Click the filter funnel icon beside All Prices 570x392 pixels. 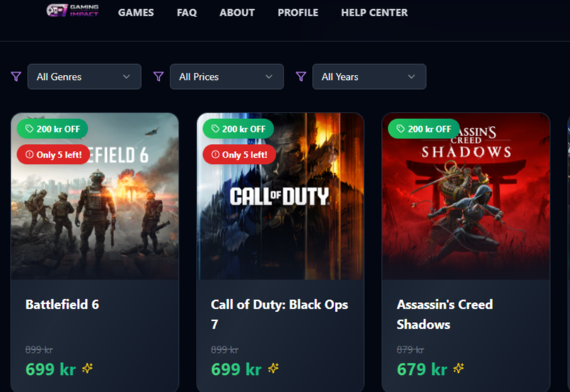click(x=159, y=76)
